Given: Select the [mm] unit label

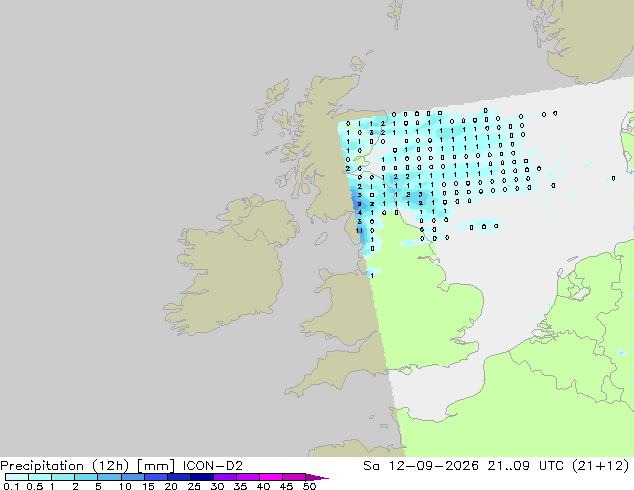Looking at the screenshot, I should coord(156,466).
